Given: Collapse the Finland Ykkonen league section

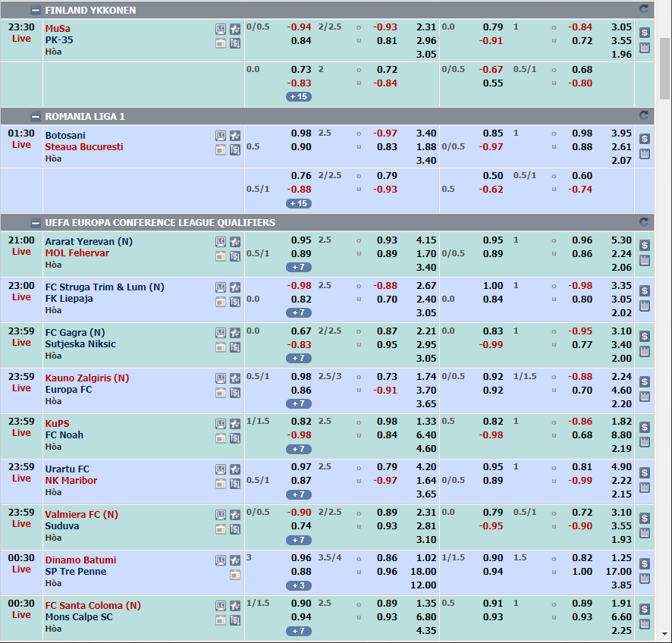Looking at the screenshot, I should 36,11.
